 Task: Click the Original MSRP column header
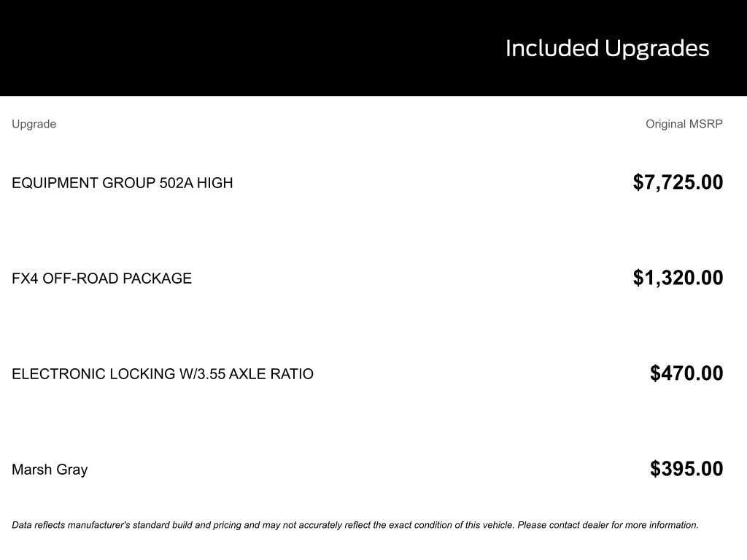point(684,124)
